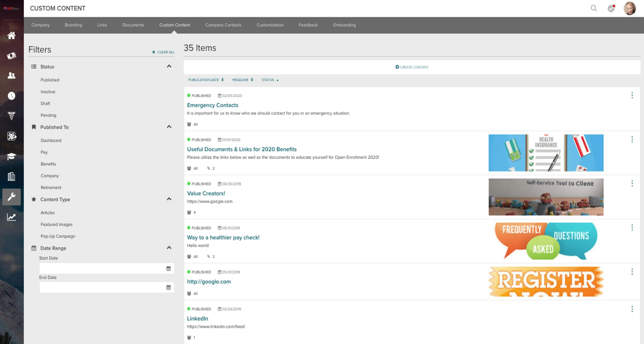Collapse the Status filter section
Screen dimensions: 644x344
pyautogui.click(x=169, y=66)
